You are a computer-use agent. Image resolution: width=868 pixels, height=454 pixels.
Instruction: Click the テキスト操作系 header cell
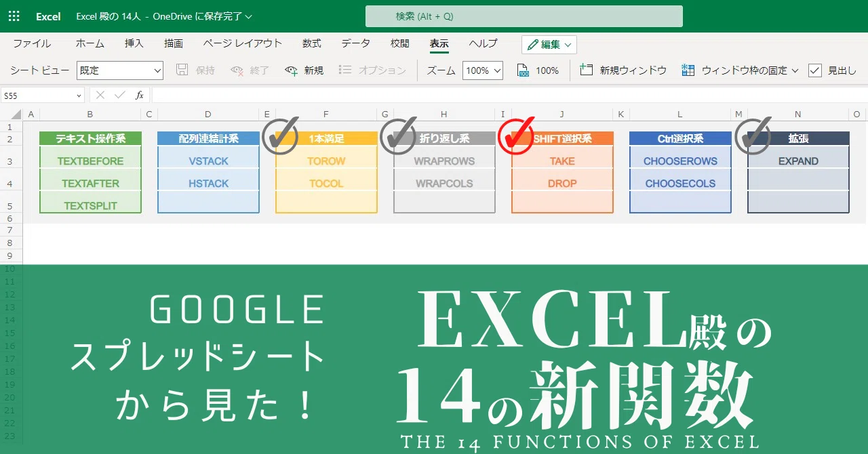90,138
